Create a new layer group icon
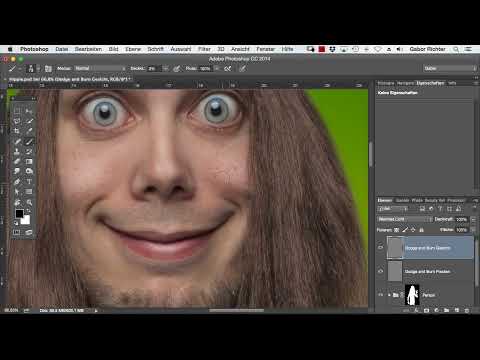The image size is (480, 360). 446,310
